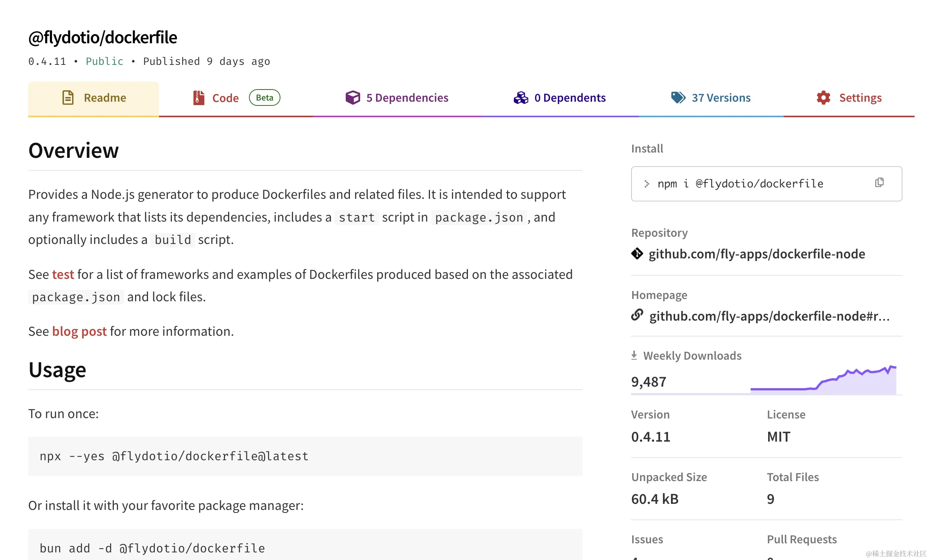
Task: Follow the 'test' link in Overview
Action: pos(63,274)
